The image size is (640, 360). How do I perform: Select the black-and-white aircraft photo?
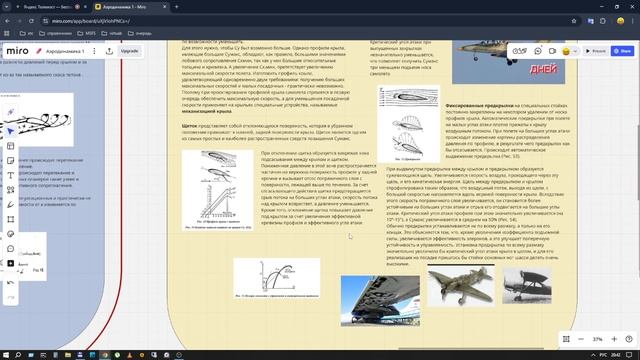pyautogui.click(x=527, y=285)
